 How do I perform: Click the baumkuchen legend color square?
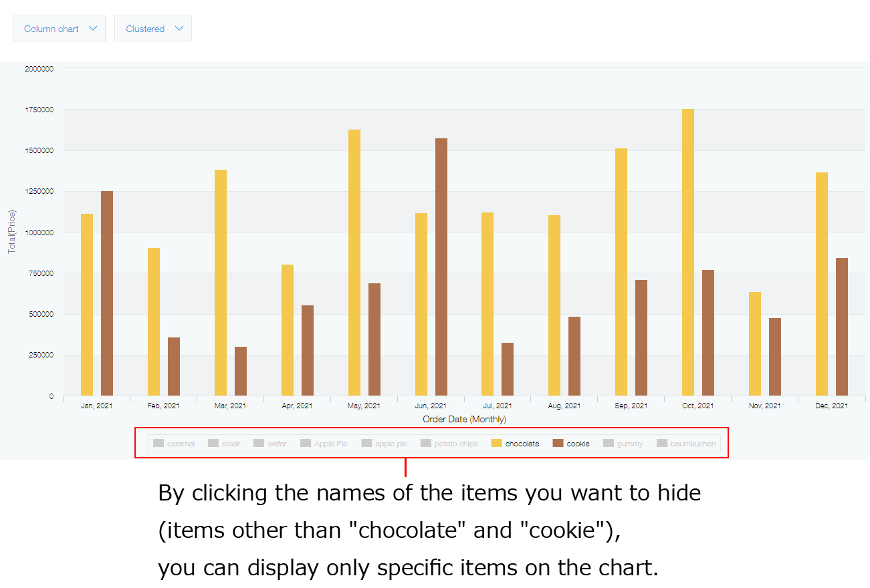click(661, 443)
